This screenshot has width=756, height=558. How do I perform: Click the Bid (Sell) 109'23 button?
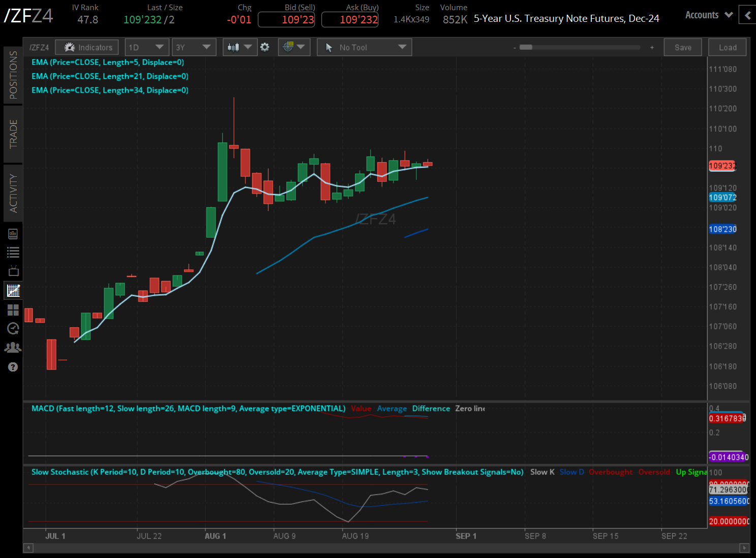point(287,20)
